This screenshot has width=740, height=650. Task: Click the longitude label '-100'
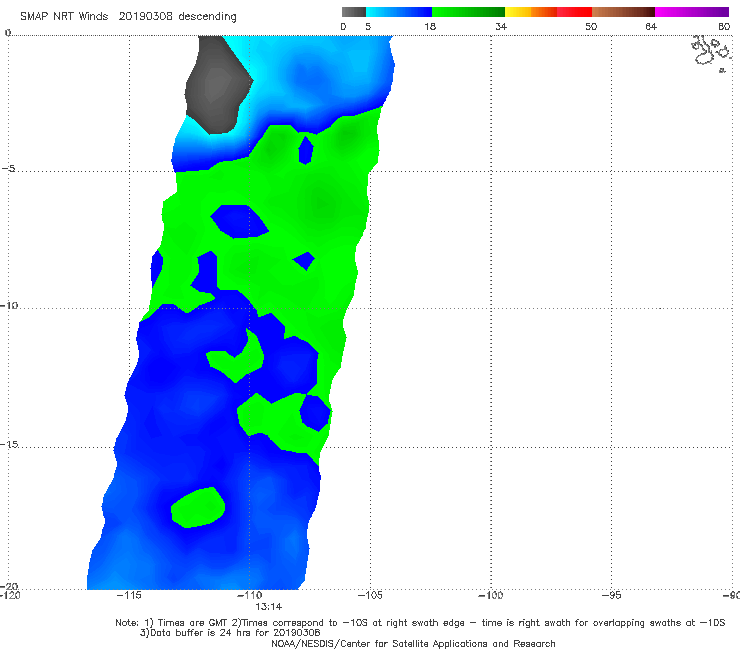pyautogui.click(x=490, y=595)
